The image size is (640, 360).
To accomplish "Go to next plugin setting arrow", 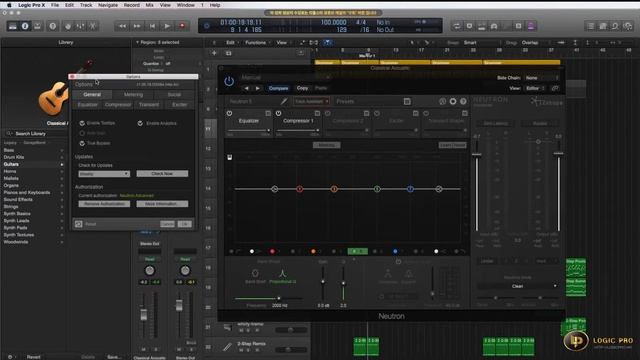I will 258,88.
